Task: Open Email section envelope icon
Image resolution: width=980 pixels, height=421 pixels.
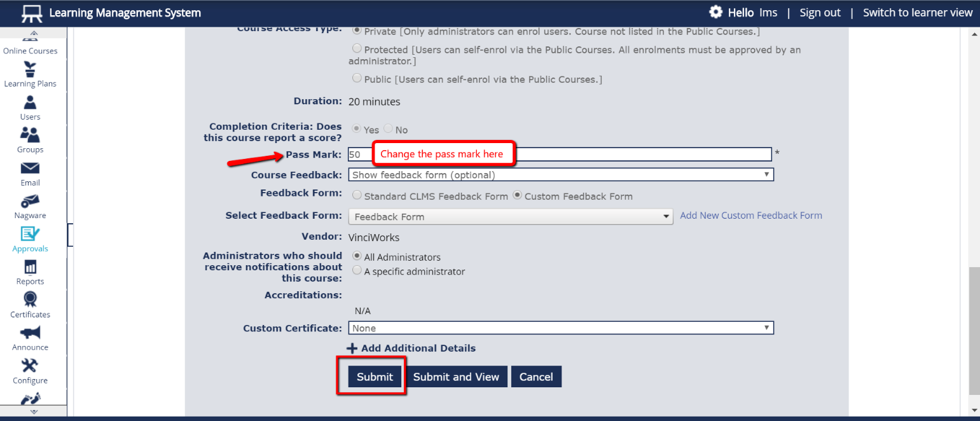Action: pyautogui.click(x=30, y=168)
